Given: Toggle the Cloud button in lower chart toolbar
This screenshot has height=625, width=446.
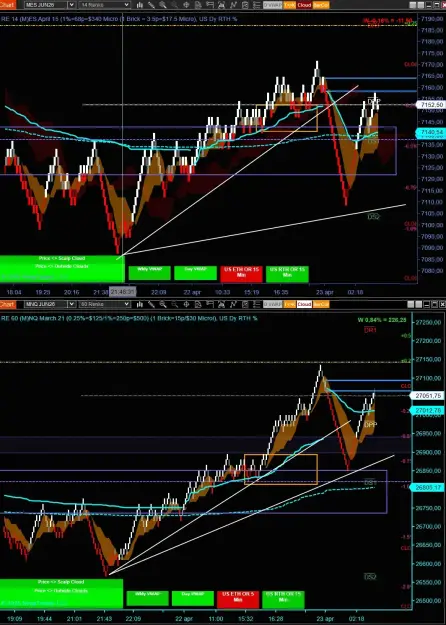Looking at the screenshot, I should [304, 304].
